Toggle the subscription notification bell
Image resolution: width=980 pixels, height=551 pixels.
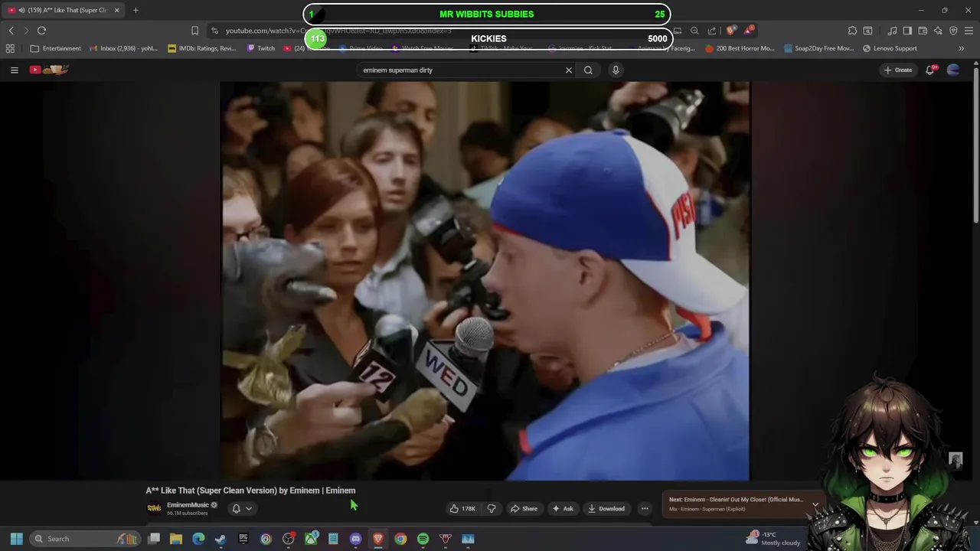[x=236, y=508]
